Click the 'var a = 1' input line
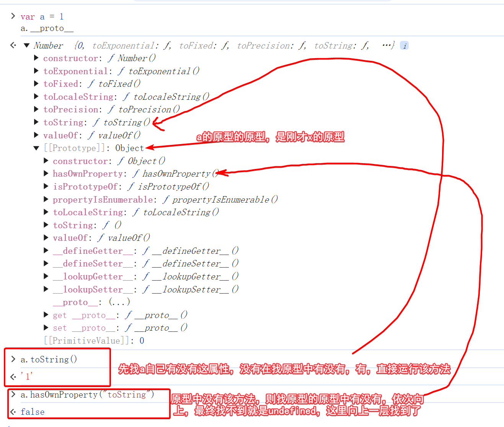 tap(42, 17)
